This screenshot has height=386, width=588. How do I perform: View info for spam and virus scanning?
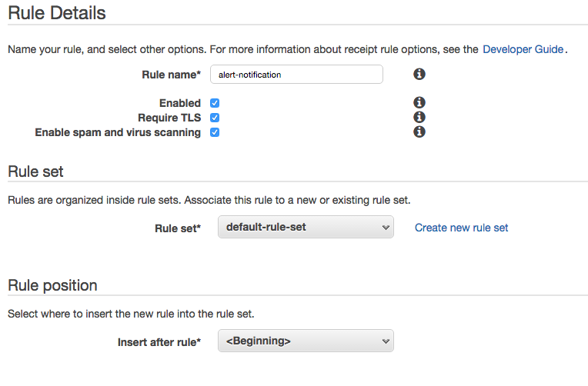419,132
